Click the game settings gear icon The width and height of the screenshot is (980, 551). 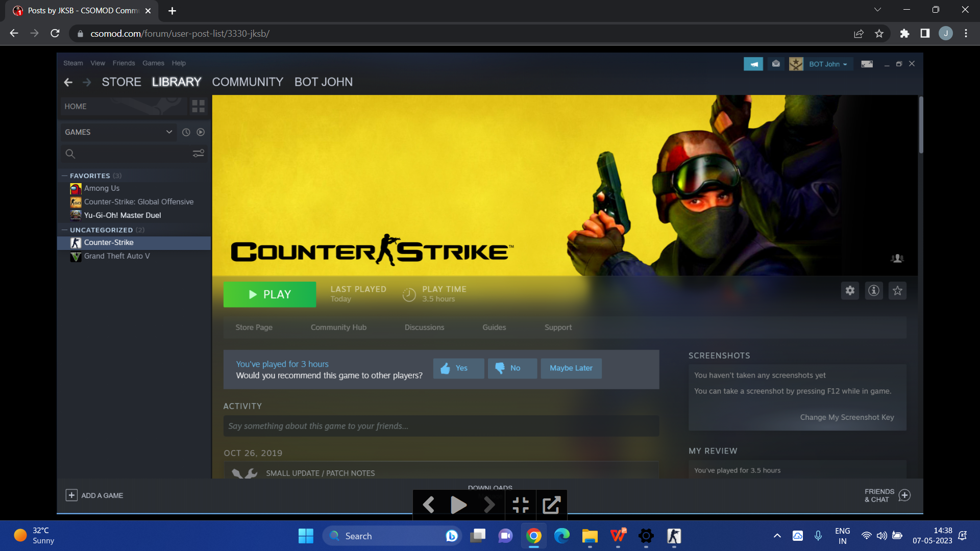(x=850, y=291)
